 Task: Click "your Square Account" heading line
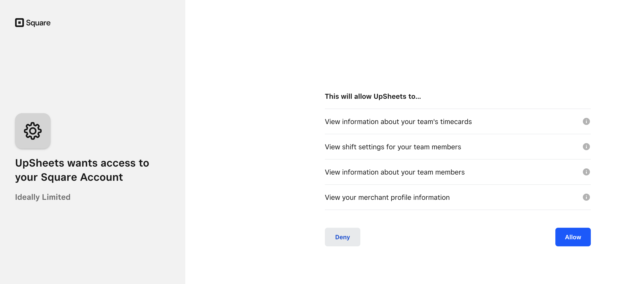69,177
